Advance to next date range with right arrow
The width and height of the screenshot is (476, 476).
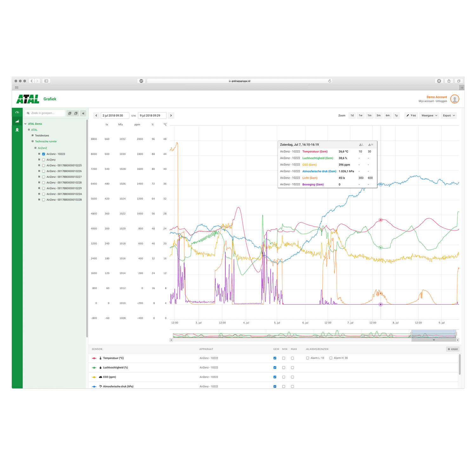(171, 116)
